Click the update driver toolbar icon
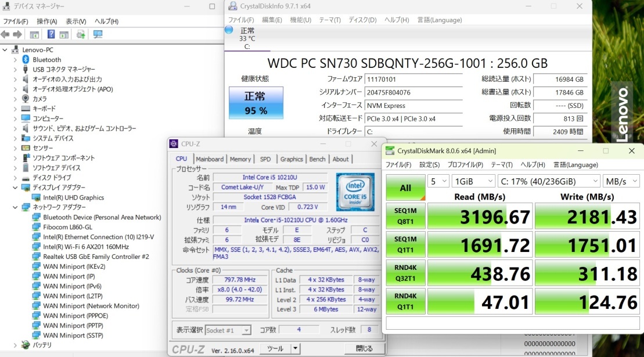The image size is (644, 357). pyautogui.click(x=81, y=34)
